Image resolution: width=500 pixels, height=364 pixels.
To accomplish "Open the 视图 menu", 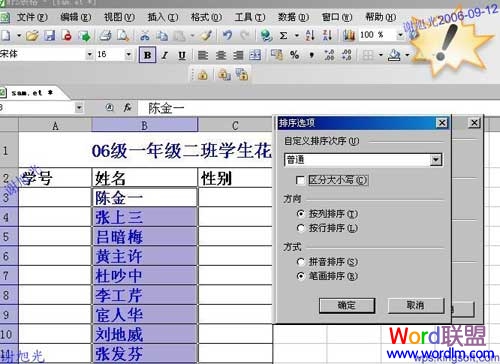I will pyautogui.click(x=119, y=17).
